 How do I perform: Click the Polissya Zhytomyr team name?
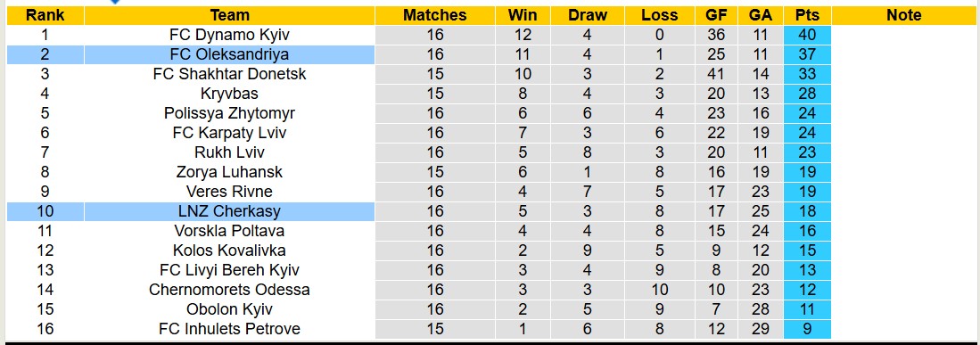pos(229,113)
